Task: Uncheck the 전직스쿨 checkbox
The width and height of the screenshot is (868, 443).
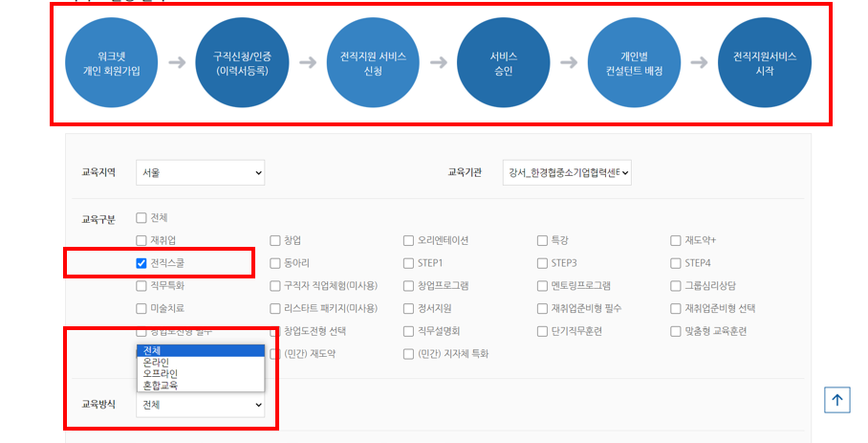Action: click(x=141, y=263)
